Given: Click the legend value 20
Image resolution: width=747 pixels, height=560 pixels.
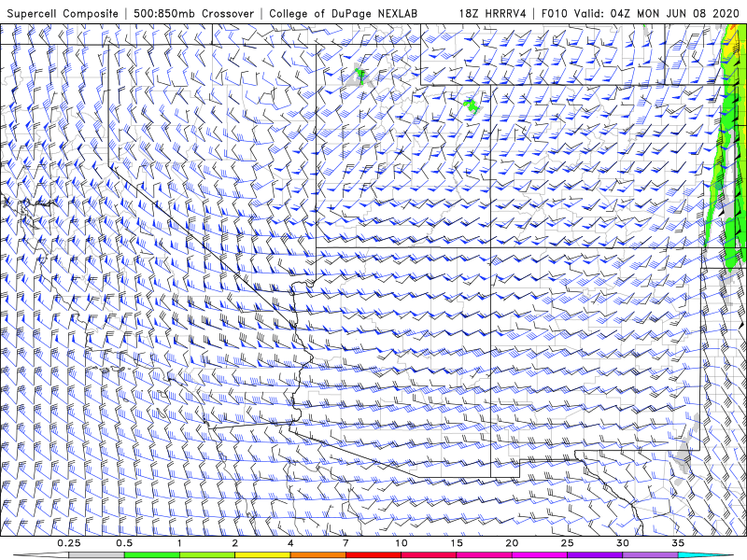Looking at the screenshot, I should (x=512, y=543).
